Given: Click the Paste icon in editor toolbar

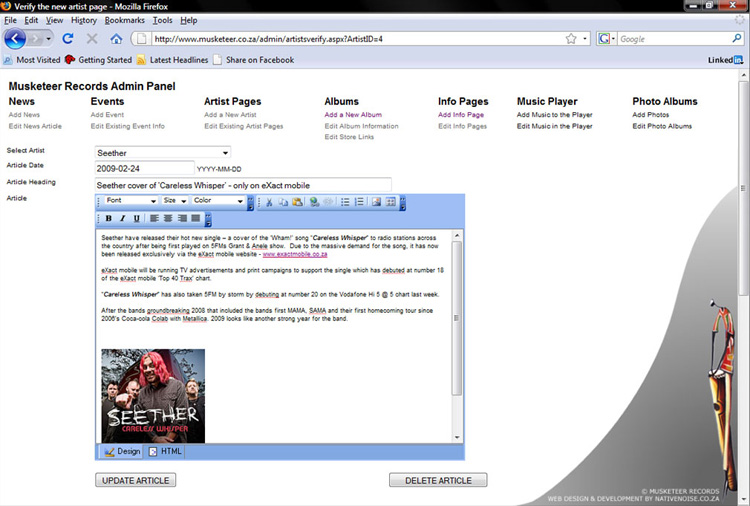Looking at the screenshot, I should (x=297, y=202).
